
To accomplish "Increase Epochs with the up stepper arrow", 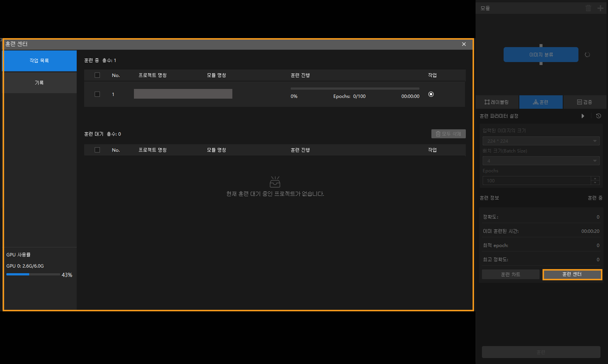I will point(595,178).
